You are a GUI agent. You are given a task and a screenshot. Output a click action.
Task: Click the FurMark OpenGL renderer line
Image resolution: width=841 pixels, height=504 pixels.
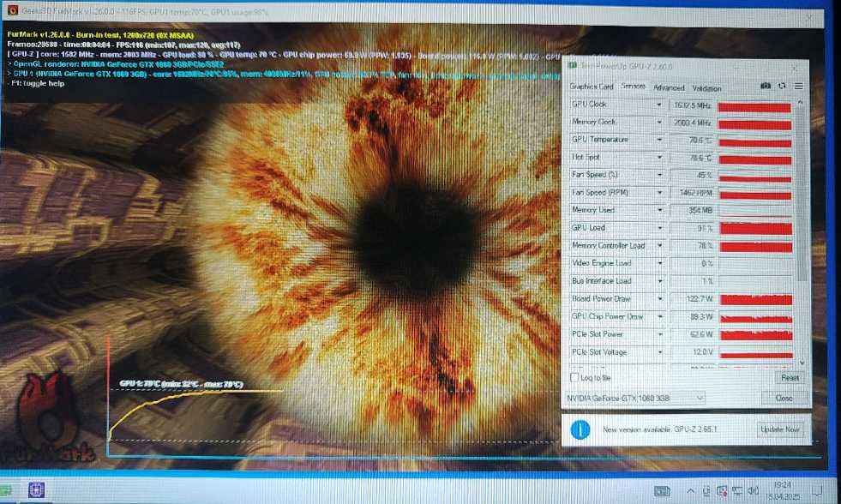pyautogui.click(x=116, y=63)
